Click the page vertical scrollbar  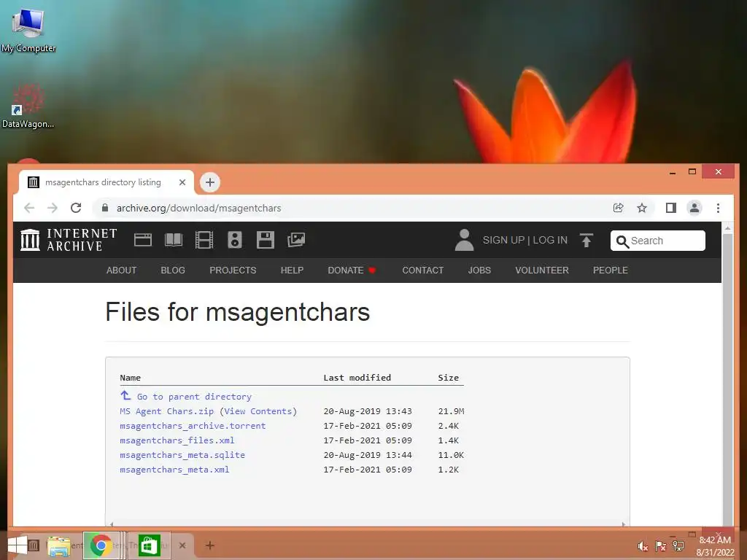[x=727, y=381]
